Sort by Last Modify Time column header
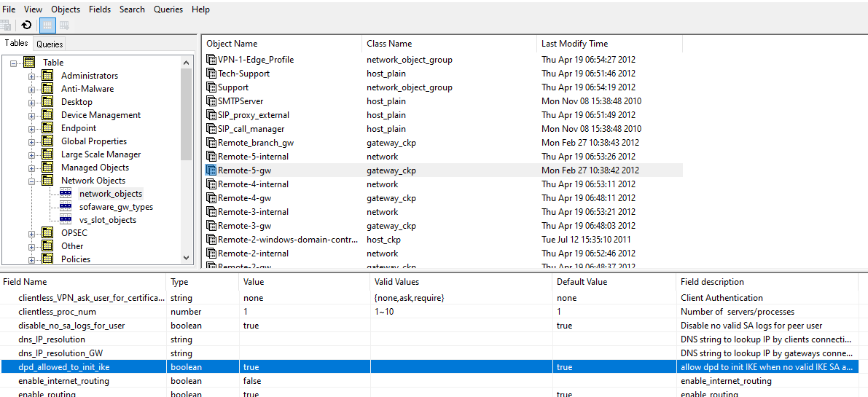 pyautogui.click(x=574, y=44)
